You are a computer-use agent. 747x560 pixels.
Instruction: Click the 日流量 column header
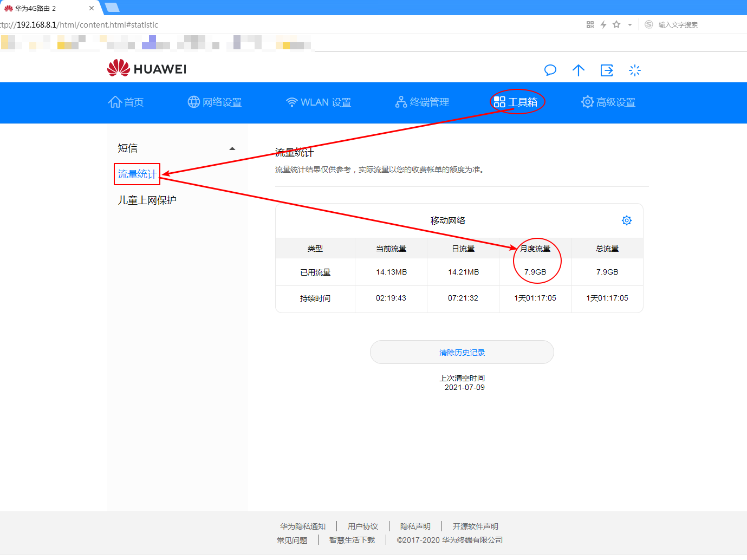[x=463, y=249]
